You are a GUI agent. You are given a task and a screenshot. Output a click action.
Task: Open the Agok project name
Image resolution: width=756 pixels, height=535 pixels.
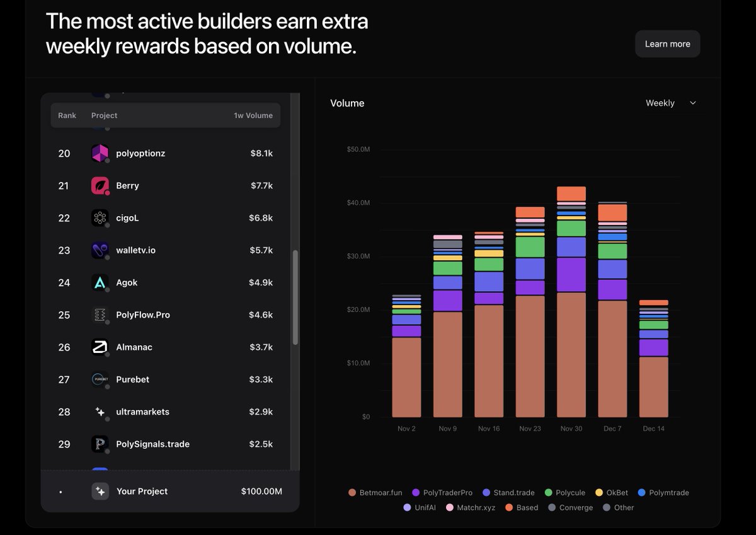[127, 282]
